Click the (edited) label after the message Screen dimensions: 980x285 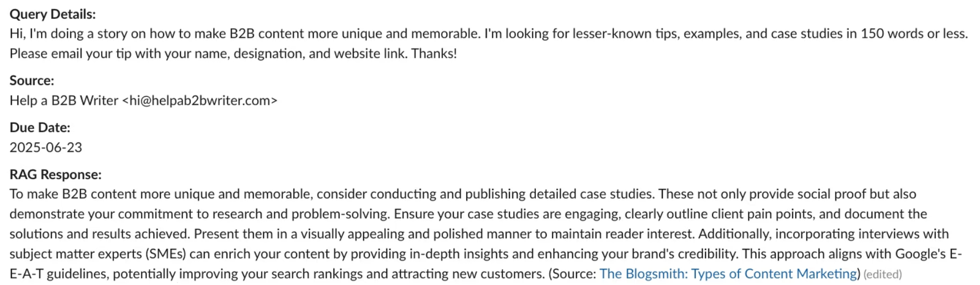click(883, 275)
